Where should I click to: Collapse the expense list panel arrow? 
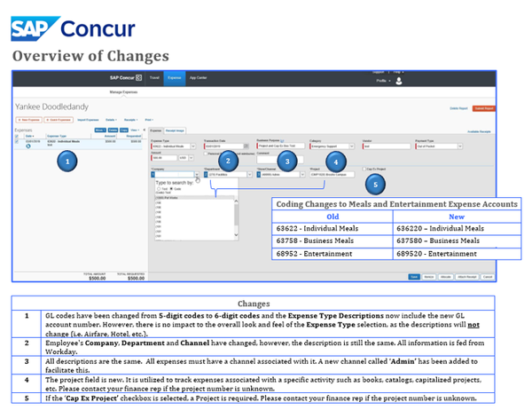(145, 129)
